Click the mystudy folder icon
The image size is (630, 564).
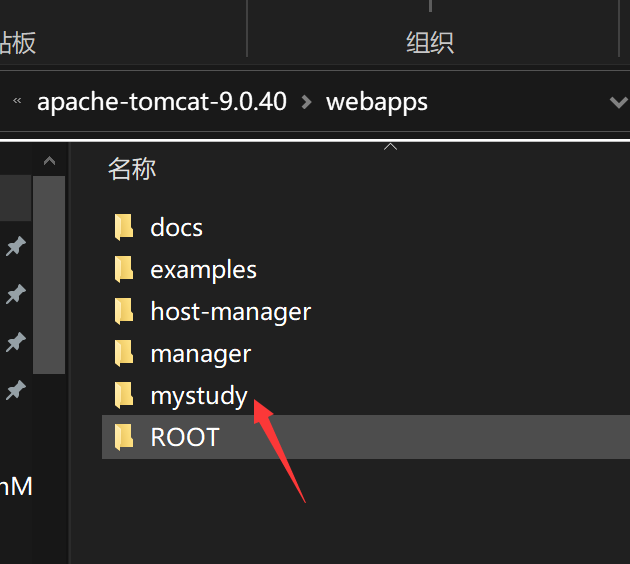(124, 396)
